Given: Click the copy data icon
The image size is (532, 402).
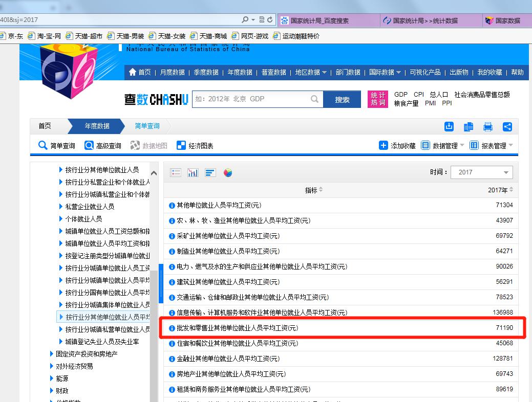Looking at the screenshot, I should pos(469,127).
